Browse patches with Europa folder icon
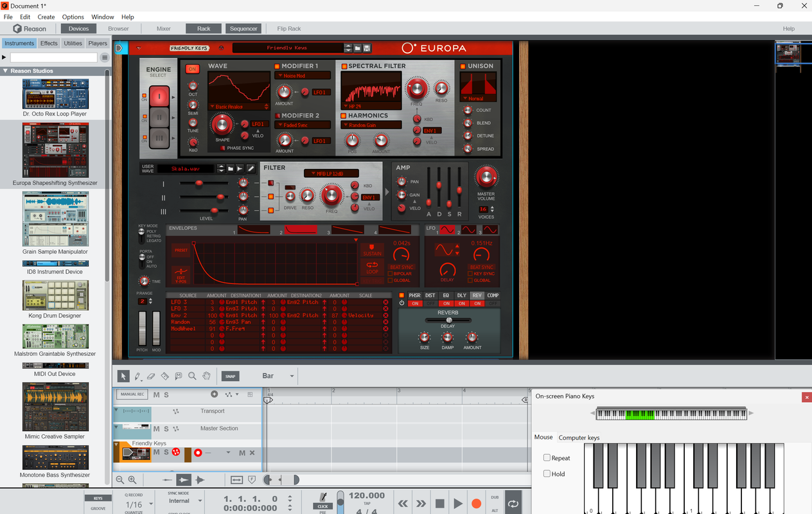Screen dimensions: 812x514 click(x=358, y=48)
